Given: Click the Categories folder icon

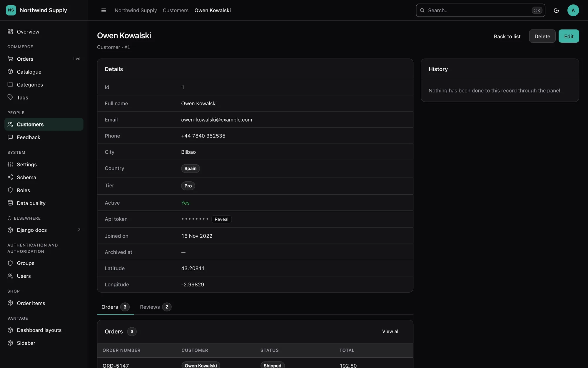Looking at the screenshot, I should pos(10,84).
